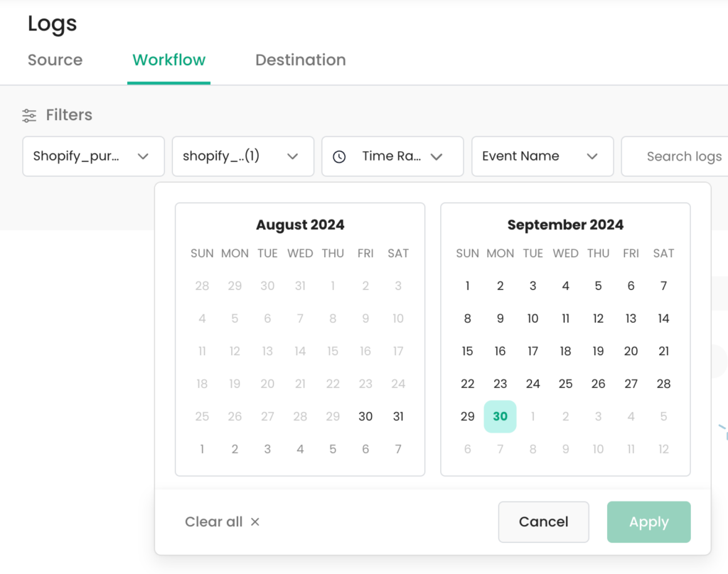
Task: Select September 10 in the calendar
Action: (x=533, y=318)
